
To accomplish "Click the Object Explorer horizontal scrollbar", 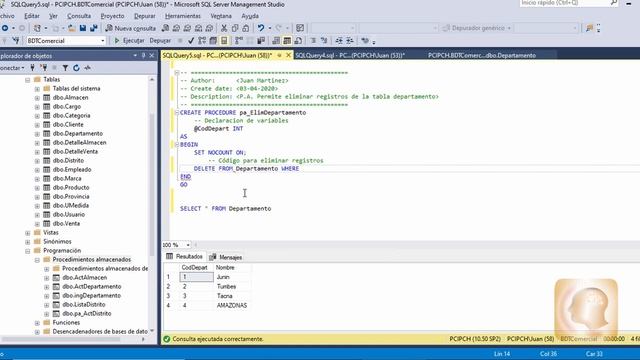I will 61,339.
